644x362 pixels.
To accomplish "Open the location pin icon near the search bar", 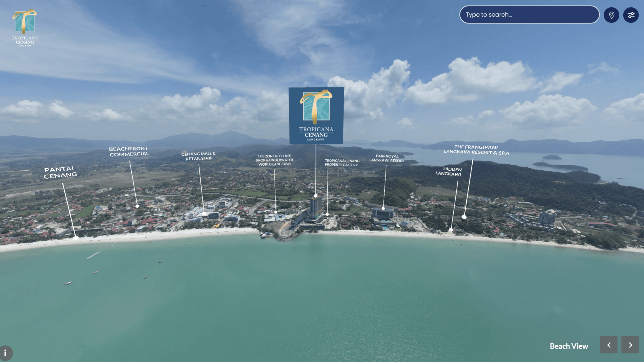I will [611, 15].
